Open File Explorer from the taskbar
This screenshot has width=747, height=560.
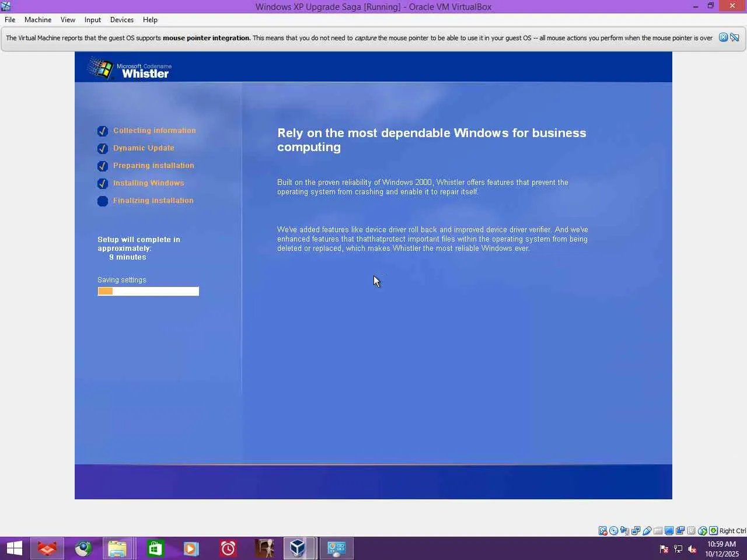pos(118,548)
